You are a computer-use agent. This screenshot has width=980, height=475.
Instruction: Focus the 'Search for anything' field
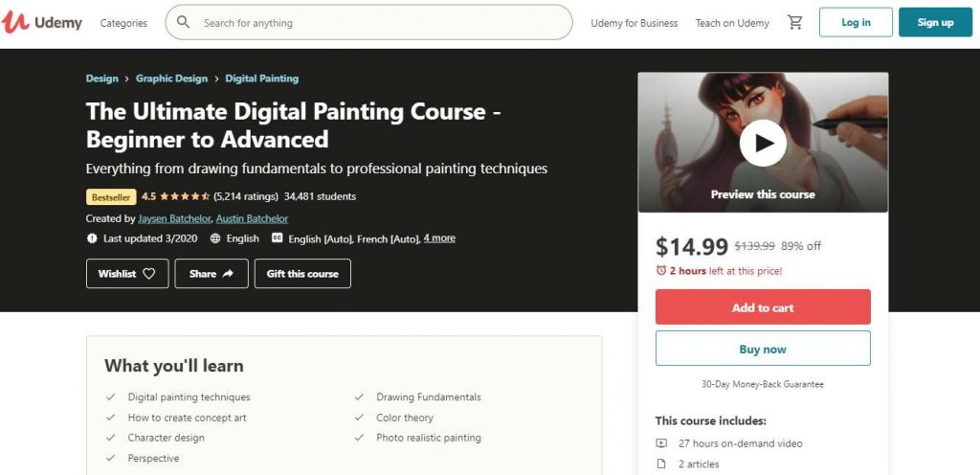click(x=383, y=22)
